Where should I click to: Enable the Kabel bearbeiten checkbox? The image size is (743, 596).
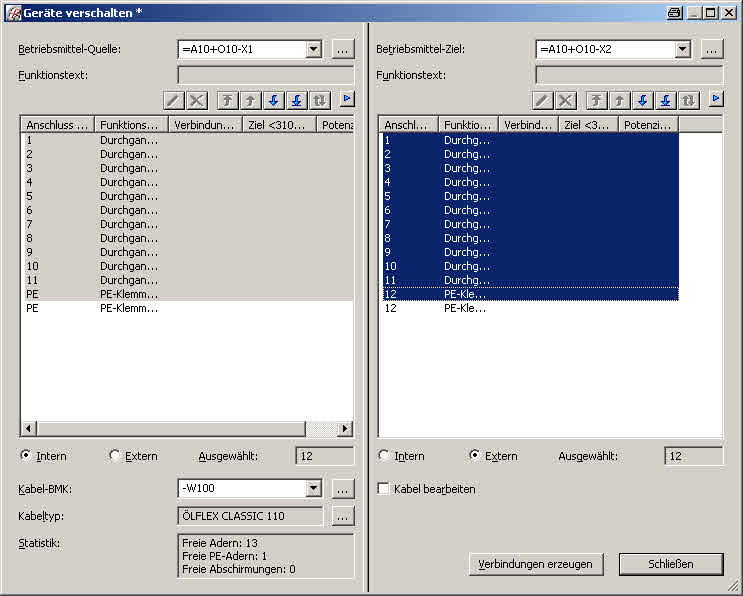383,488
